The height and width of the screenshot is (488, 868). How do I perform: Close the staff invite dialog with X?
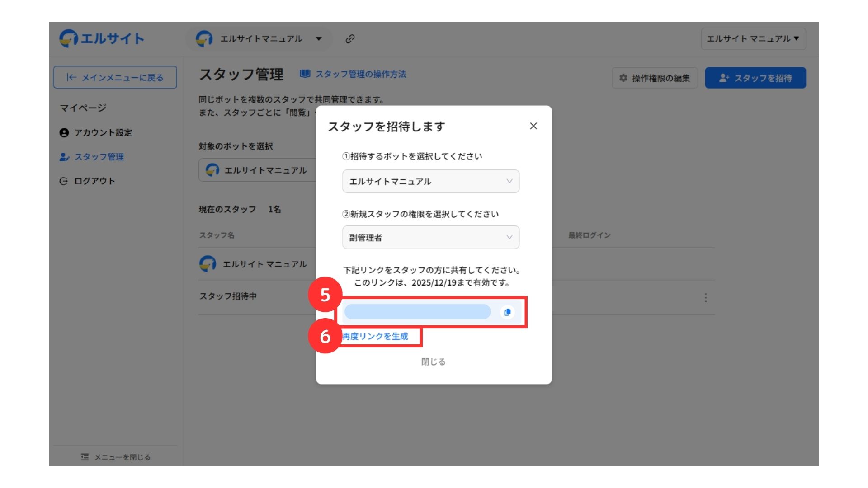(533, 126)
